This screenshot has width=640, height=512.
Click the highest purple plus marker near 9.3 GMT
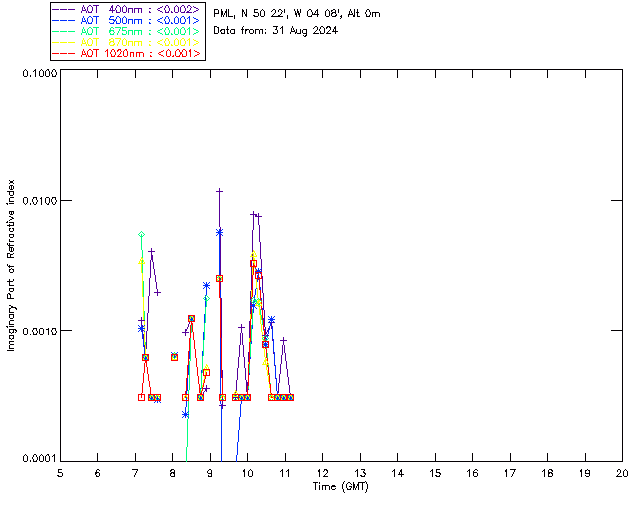click(219, 191)
